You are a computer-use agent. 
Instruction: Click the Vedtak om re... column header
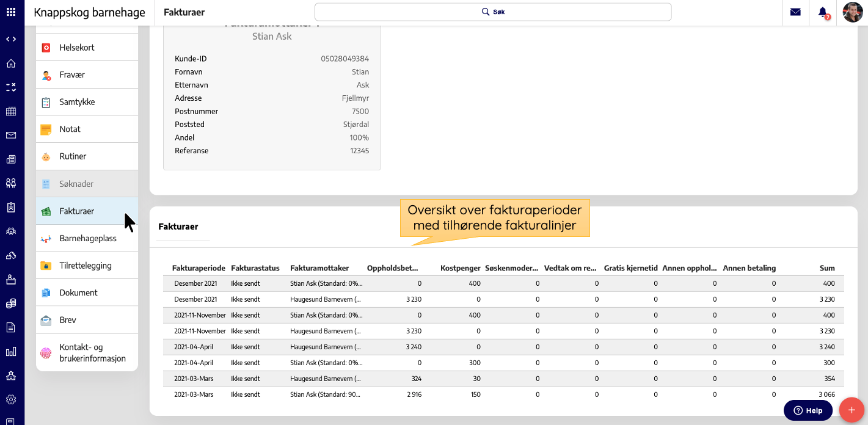click(x=571, y=268)
